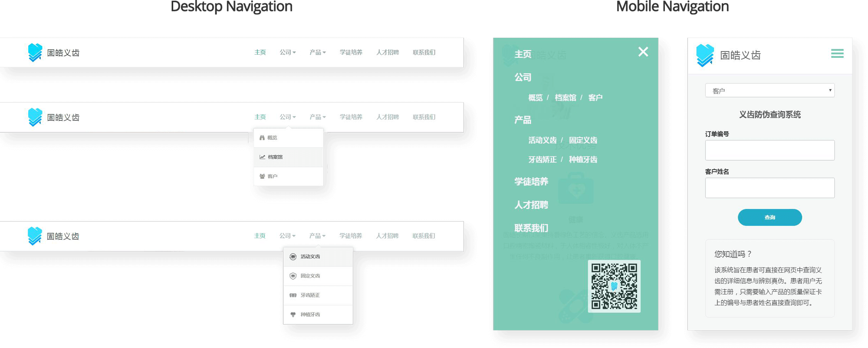Click the implant icon beside 种植牙齿 in dropdown
The width and height of the screenshot is (868, 348).
(x=293, y=315)
